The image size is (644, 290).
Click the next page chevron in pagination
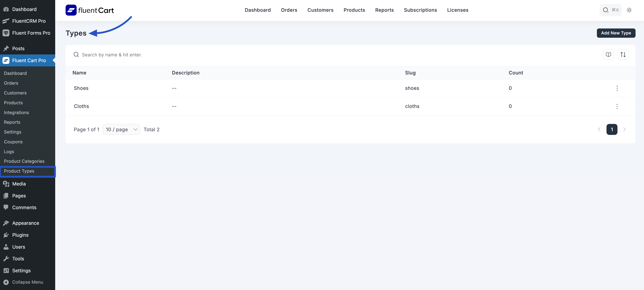tap(625, 129)
